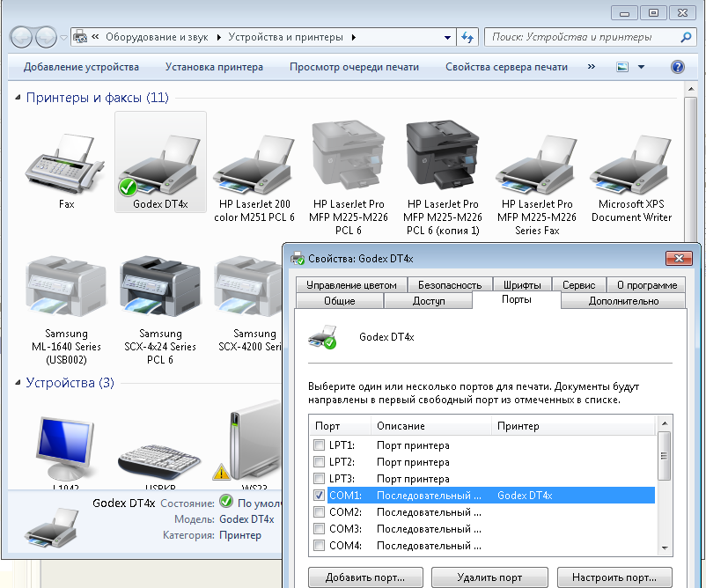Viewport: 706px width, 588px height.
Task: Open the recent pages dropdown arrow
Action: tap(63, 37)
